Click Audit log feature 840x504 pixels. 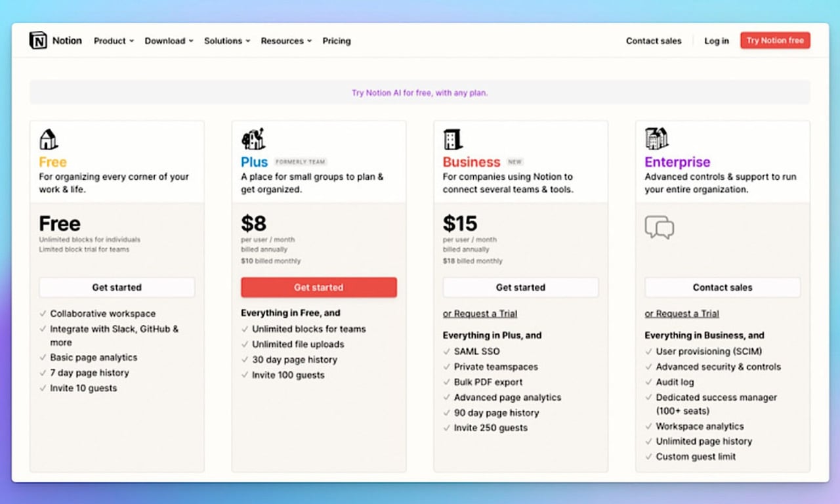point(675,382)
